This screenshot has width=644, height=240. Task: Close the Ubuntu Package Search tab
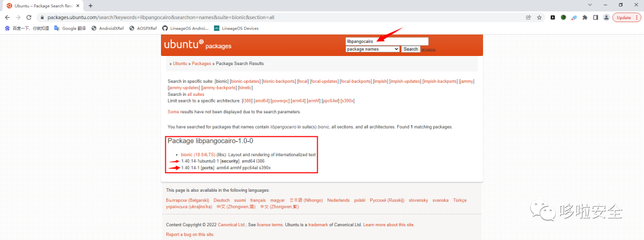pos(79,6)
